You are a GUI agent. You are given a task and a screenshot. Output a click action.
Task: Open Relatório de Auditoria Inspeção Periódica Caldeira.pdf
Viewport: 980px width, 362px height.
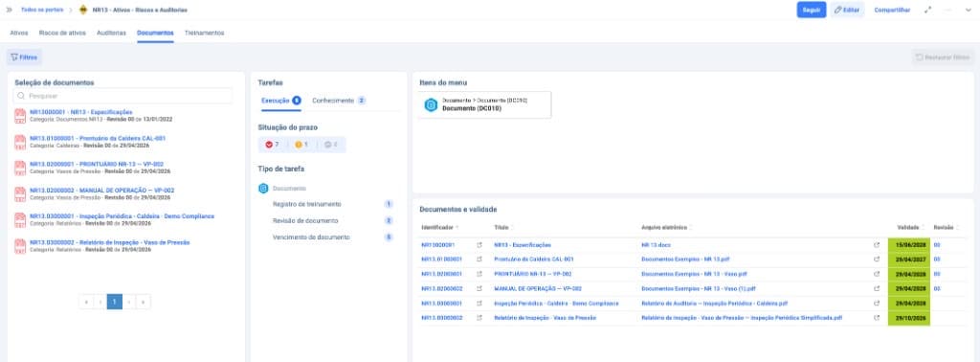click(x=714, y=304)
